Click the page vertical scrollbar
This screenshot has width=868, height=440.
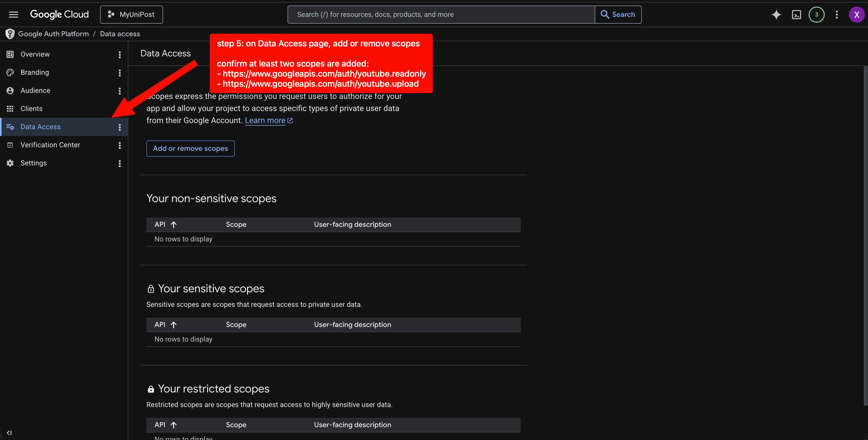pos(866,236)
